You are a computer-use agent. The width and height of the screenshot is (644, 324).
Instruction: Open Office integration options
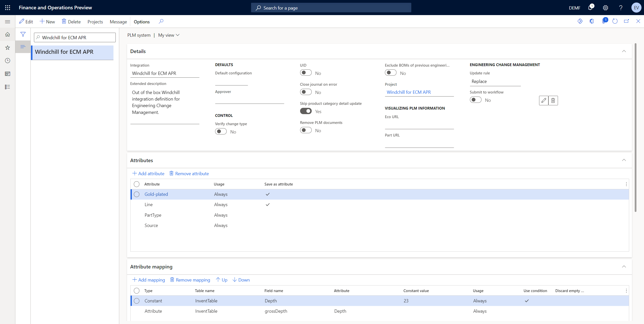coord(592,21)
